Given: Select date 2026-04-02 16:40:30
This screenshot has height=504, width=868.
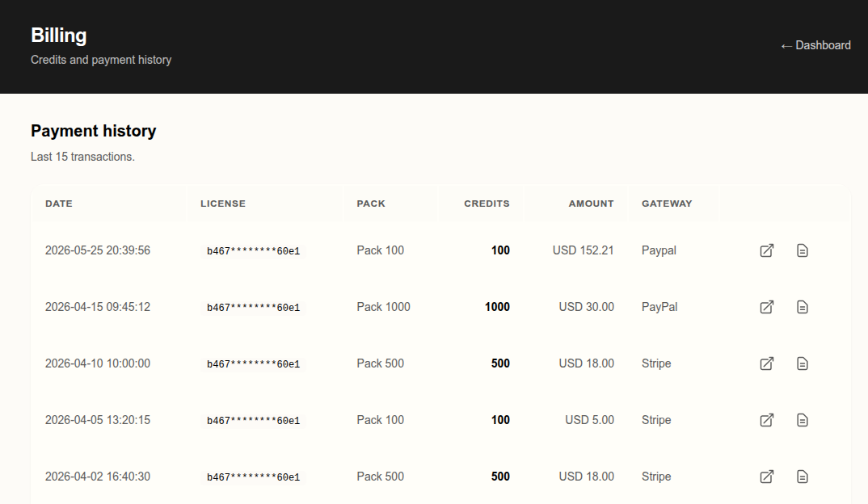Looking at the screenshot, I should [98, 477].
